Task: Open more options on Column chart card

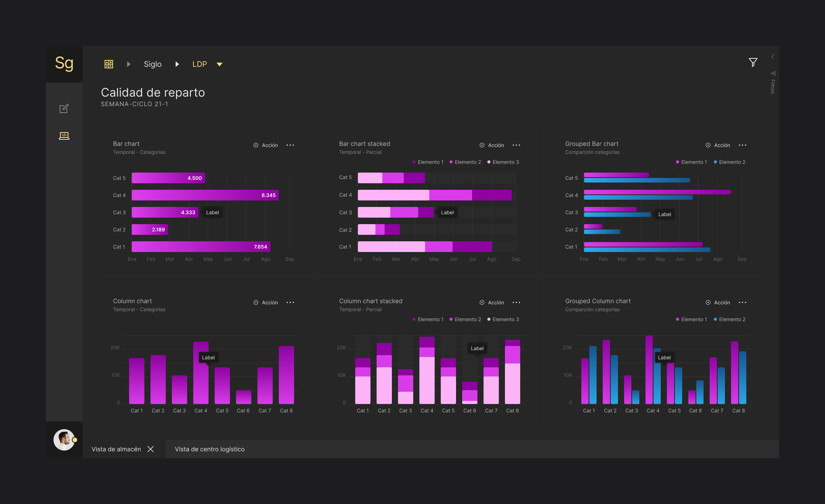Action: (290, 302)
